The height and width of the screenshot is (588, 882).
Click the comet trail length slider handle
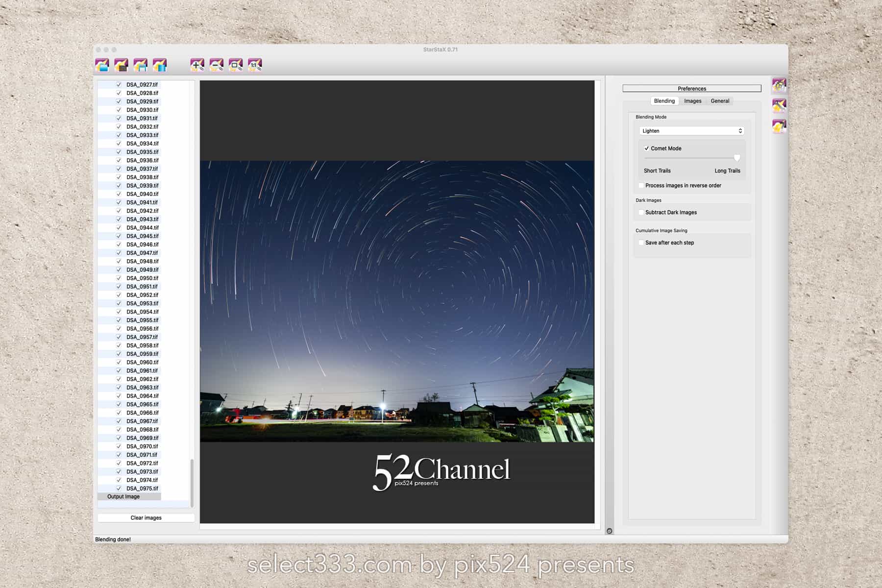coord(736,158)
